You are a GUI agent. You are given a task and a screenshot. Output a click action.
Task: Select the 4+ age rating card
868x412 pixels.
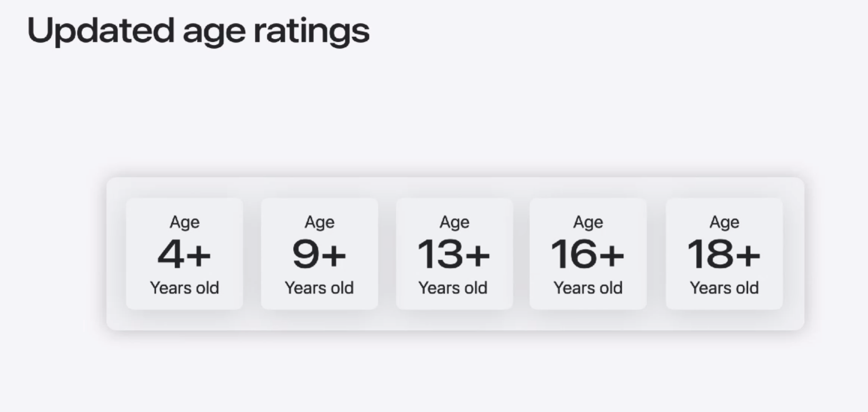click(184, 254)
